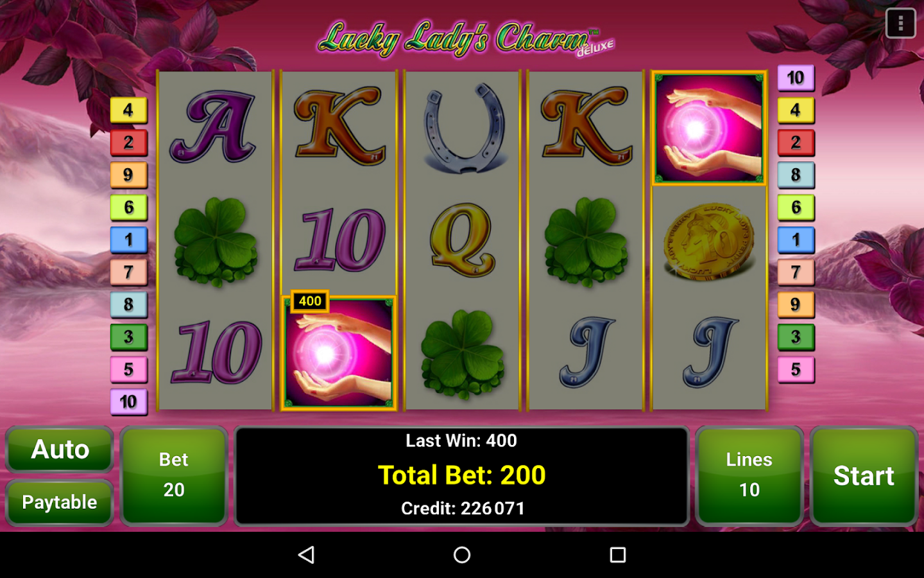924x578 pixels.
Task: Tap the crystal ball symbol showing 400
Action: click(x=338, y=352)
